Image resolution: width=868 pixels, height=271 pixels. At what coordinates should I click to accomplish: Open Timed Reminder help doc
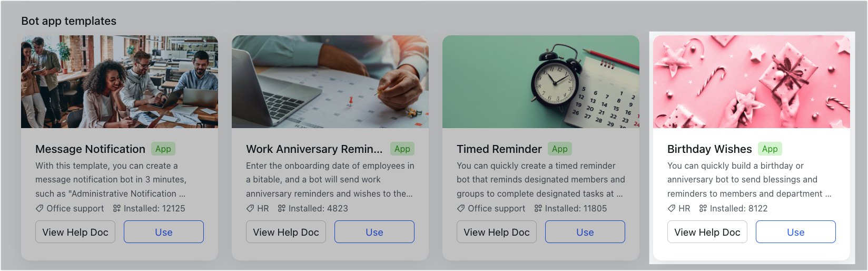(x=497, y=232)
